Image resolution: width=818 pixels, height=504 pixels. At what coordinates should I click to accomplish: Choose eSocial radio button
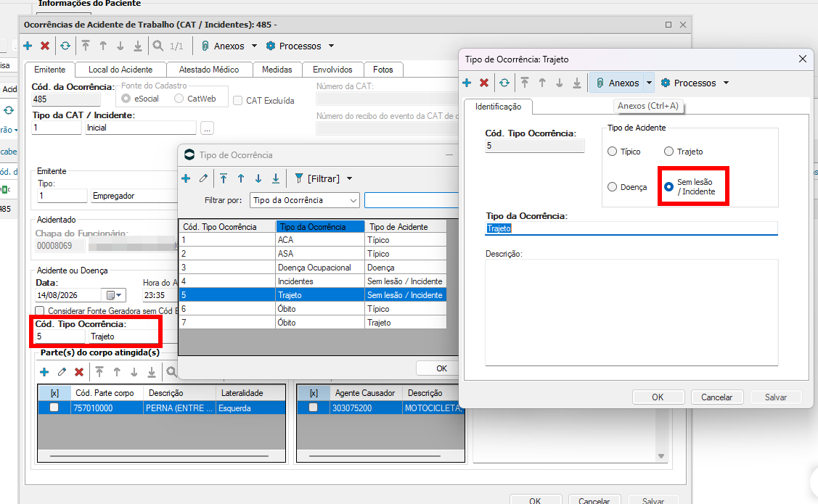click(126, 99)
